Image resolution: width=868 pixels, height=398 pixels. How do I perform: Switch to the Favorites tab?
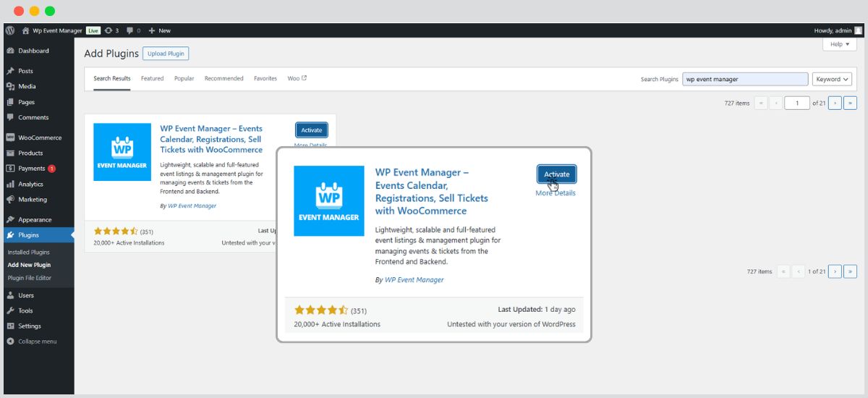(x=265, y=78)
